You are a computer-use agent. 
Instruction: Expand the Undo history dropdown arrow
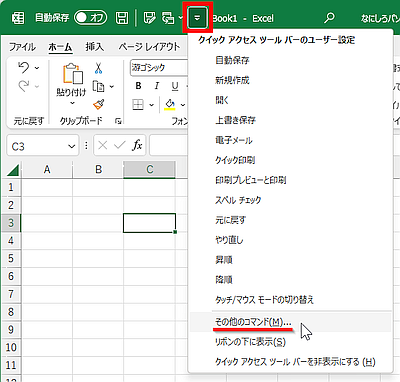(x=37, y=68)
